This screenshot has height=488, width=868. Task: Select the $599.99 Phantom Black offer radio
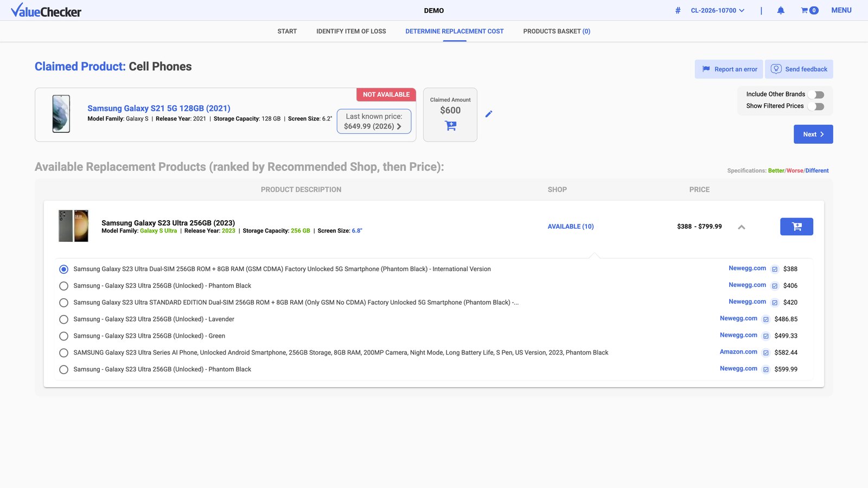click(63, 370)
